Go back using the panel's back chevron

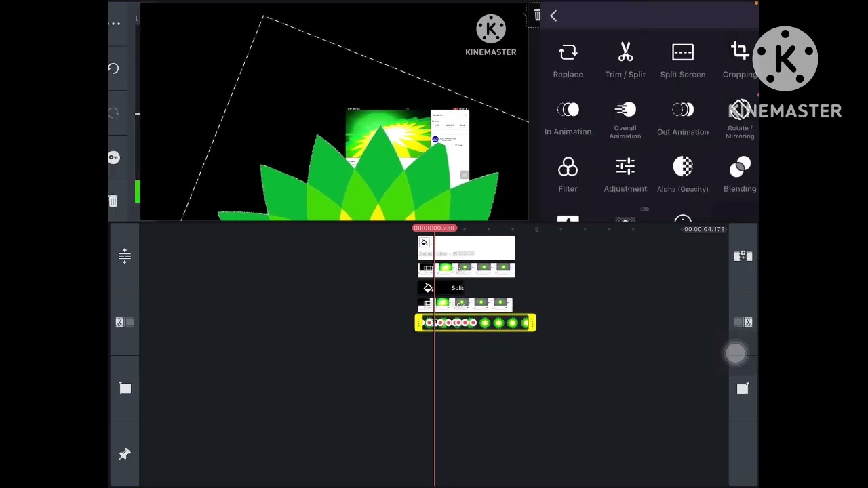pyautogui.click(x=553, y=16)
